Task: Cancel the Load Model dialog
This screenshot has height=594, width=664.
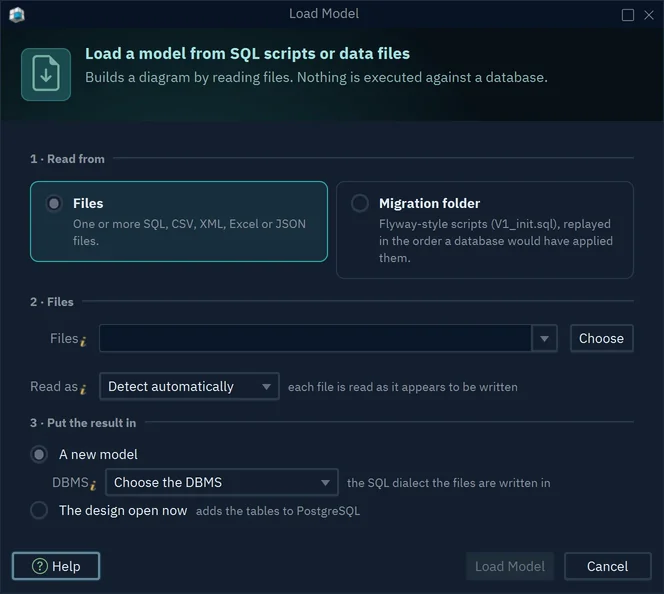Action: coord(608,566)
